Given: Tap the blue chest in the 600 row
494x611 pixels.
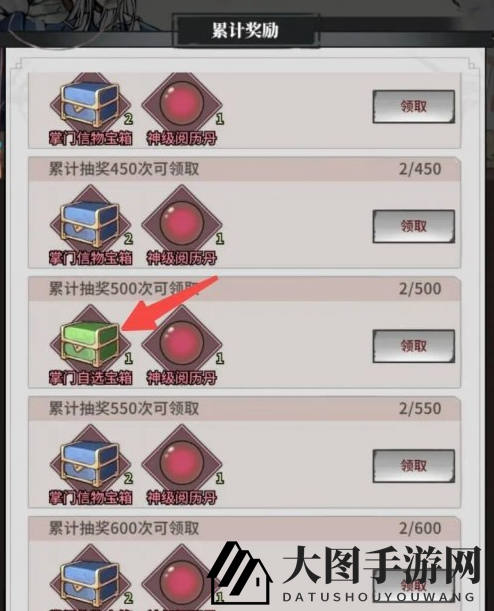Looking at the screenshot, I should (90, 577).
